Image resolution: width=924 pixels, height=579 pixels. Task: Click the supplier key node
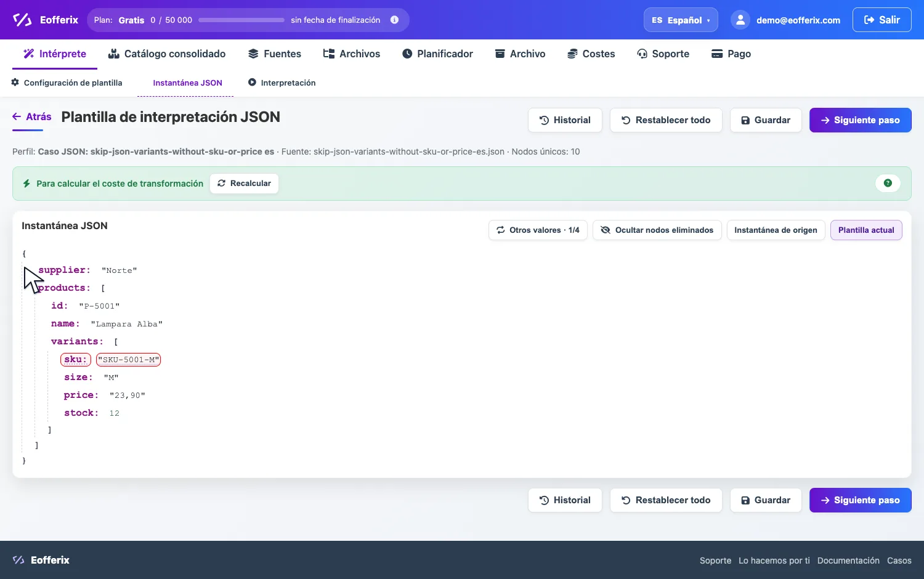pyautogui.click(x=64, y=270)
